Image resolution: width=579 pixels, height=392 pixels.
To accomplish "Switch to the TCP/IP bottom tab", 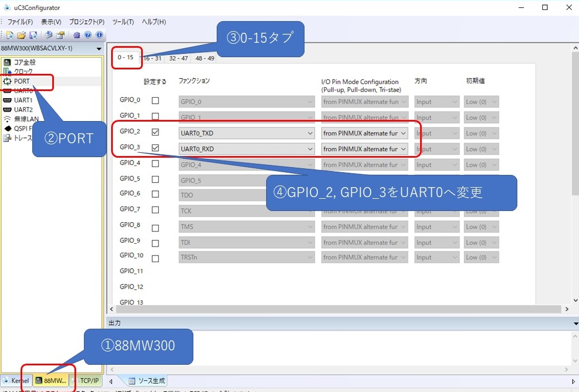I will [x=86, y=380].
